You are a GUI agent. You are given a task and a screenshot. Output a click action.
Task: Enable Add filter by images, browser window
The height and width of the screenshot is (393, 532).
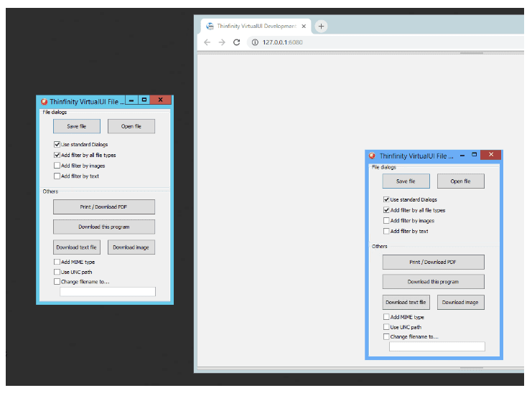tap(386, 221)
